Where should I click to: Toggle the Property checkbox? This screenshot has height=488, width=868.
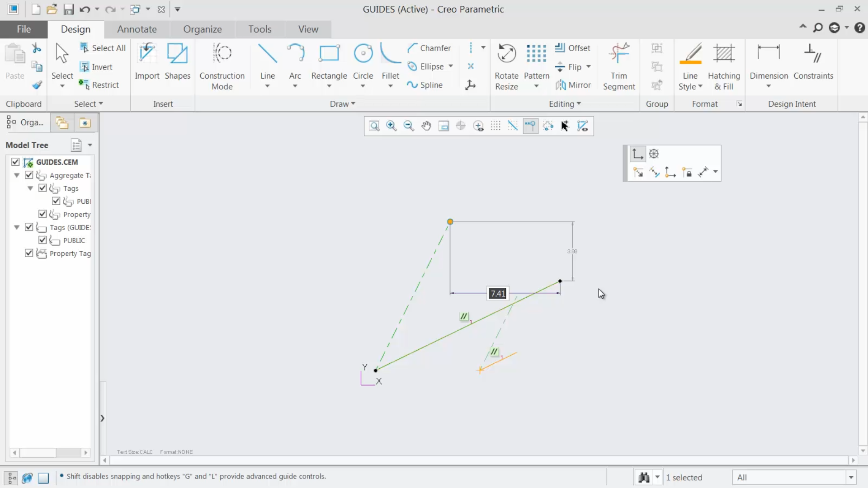click(x=42, y=214)
